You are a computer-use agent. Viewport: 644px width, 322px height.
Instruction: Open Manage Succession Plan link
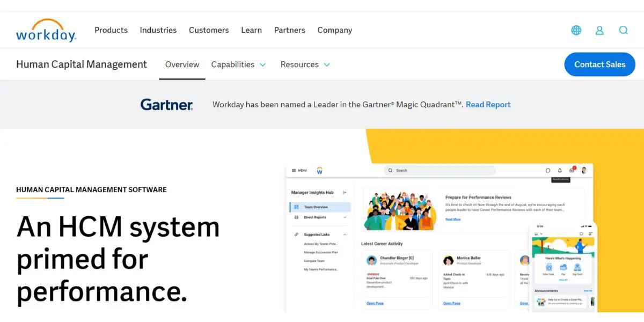click(x=321, y=252)
